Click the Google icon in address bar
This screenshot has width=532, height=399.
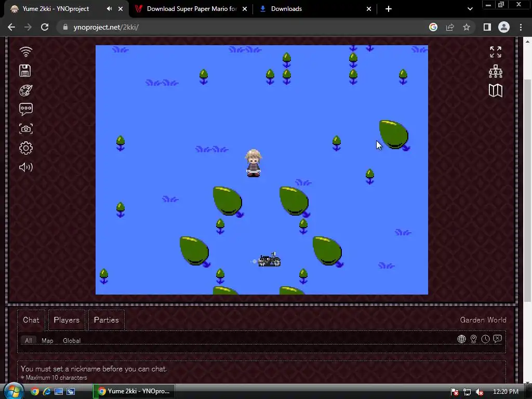tap(433, 27)
